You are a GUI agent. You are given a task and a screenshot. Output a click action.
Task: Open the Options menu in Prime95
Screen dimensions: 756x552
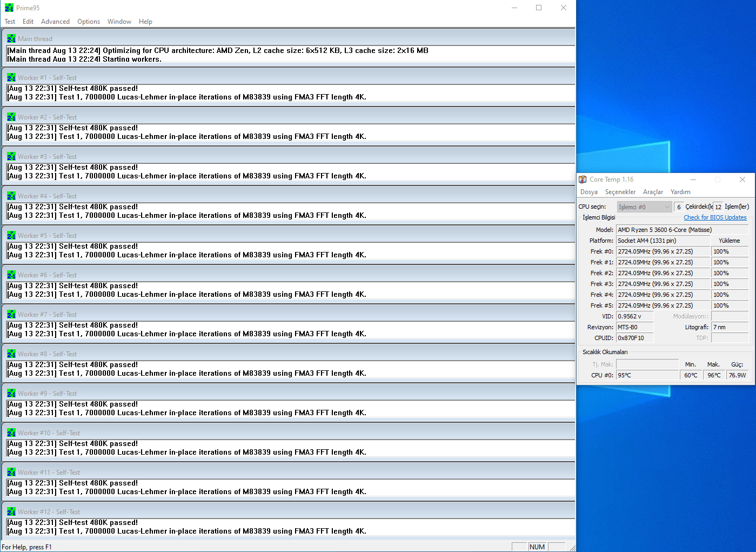click(x=89, y=22)
